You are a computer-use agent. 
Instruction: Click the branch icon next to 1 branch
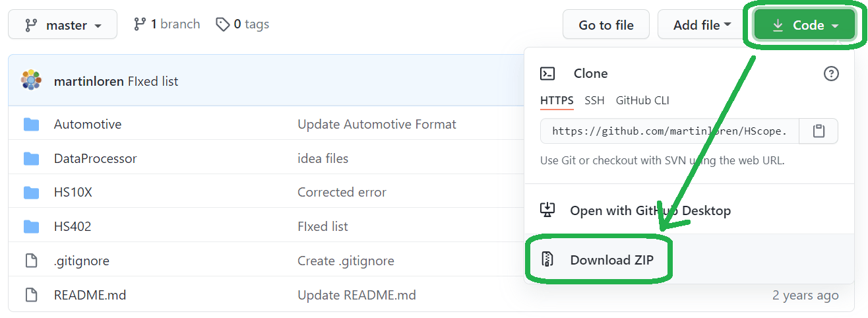[x=140, y=24]
